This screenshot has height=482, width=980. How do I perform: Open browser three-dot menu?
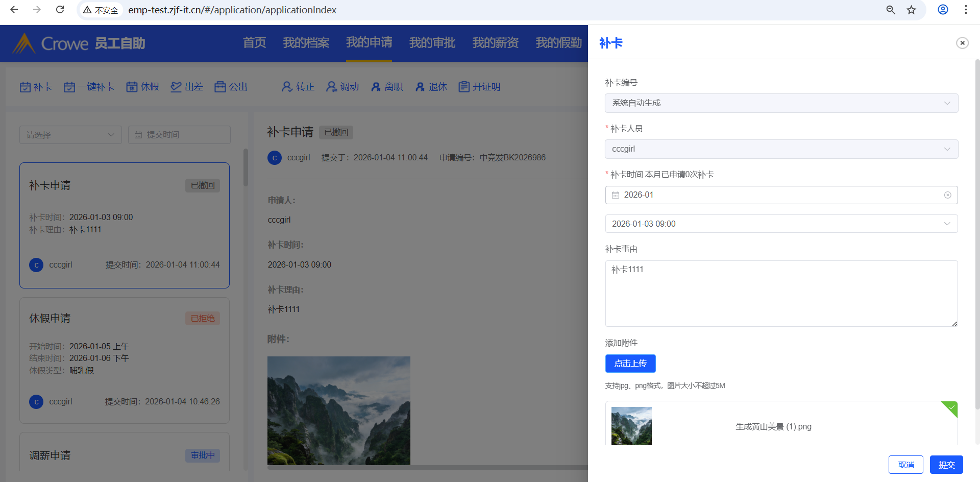(x=966, y=10)
